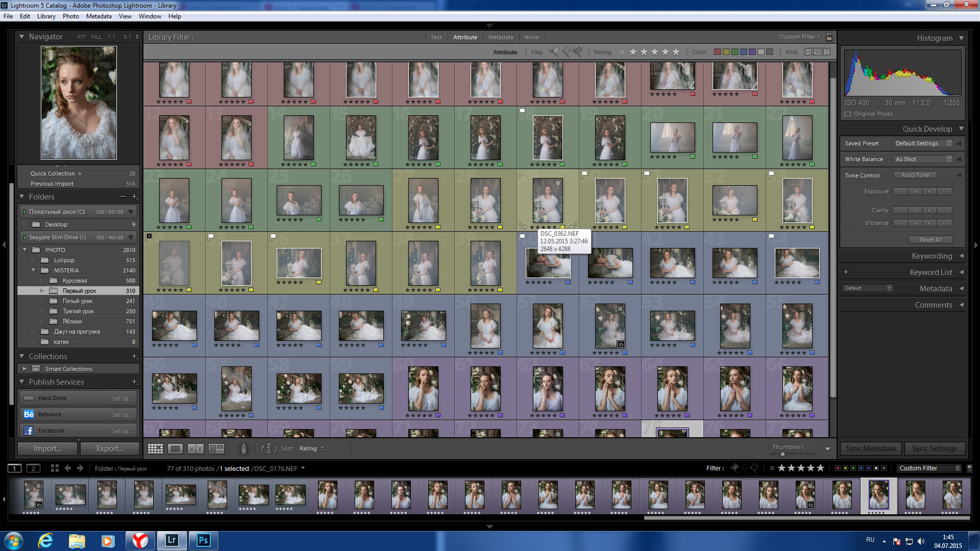
Task: Turn off filters with None option
Action: [531, 37]
